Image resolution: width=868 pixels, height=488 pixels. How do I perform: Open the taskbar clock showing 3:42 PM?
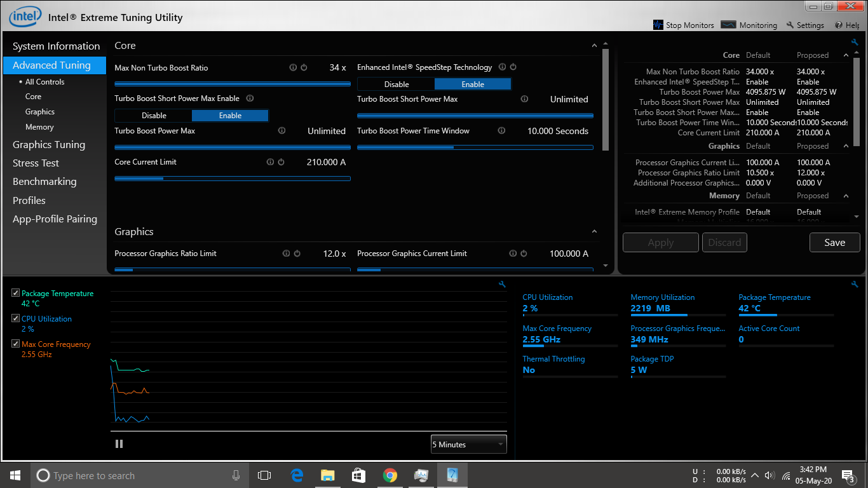click(x=813, y=475)
